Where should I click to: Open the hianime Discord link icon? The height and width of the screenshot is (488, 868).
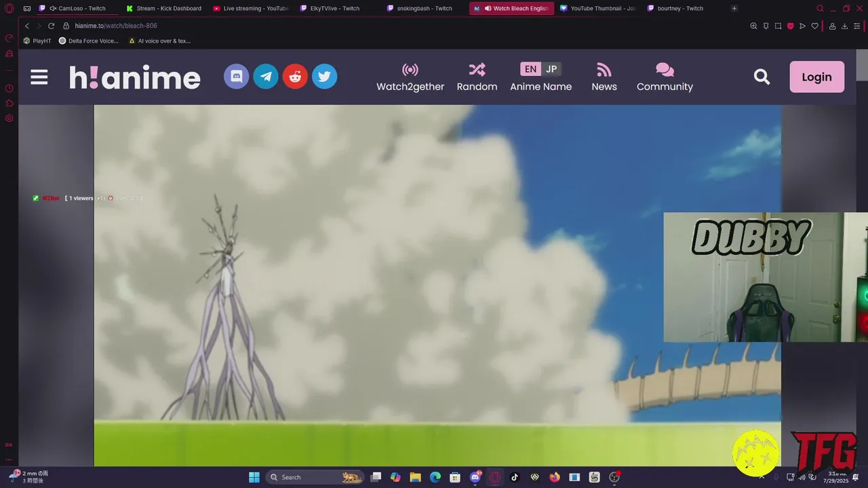[237, 77]
